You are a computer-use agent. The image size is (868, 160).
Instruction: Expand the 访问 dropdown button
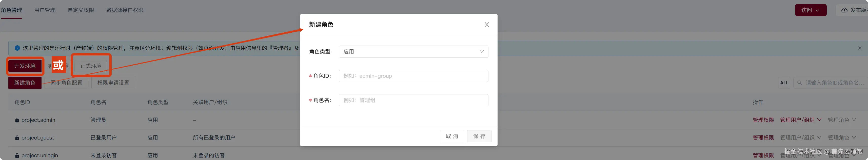810,10
